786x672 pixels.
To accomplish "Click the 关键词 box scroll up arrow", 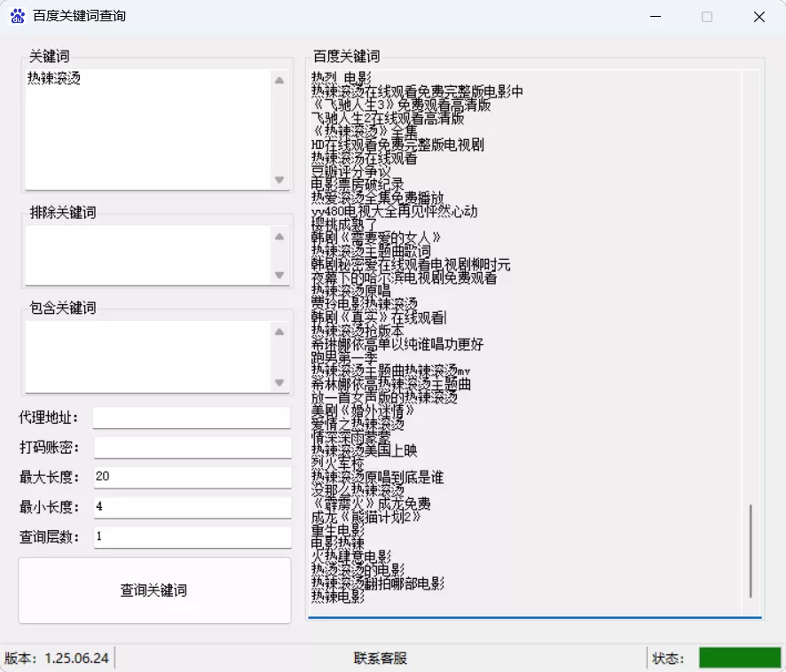I will (279, 80).
